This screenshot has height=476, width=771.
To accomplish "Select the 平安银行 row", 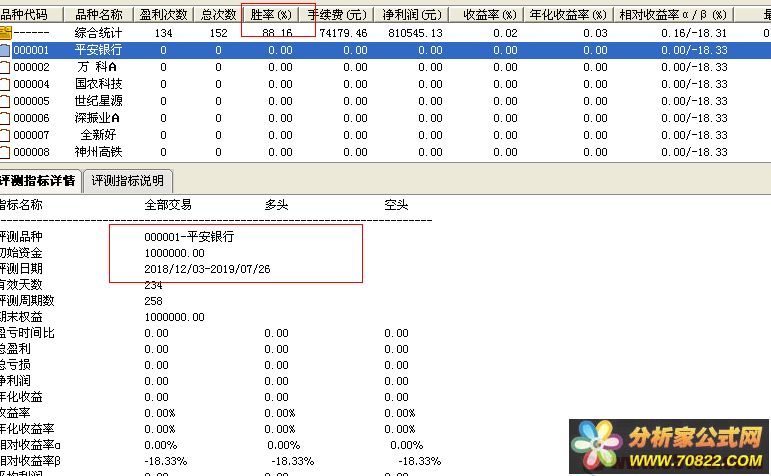I will 386,50.
